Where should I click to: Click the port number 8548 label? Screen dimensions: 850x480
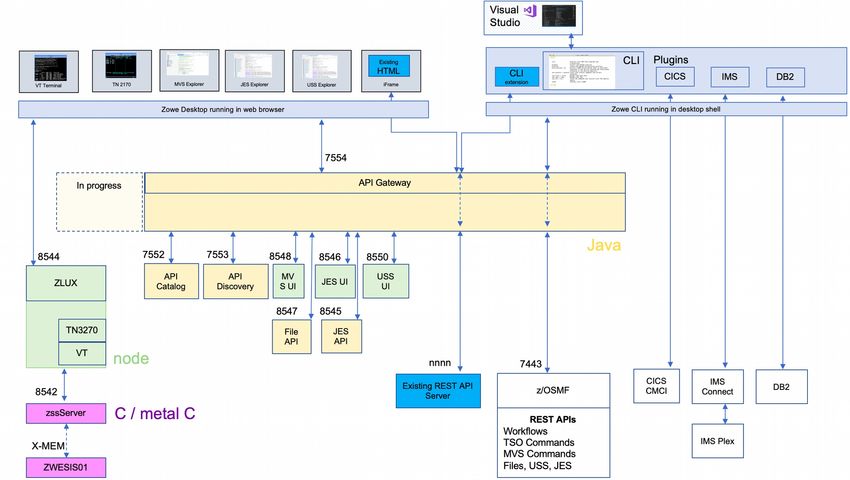click(x=280, y=256)
